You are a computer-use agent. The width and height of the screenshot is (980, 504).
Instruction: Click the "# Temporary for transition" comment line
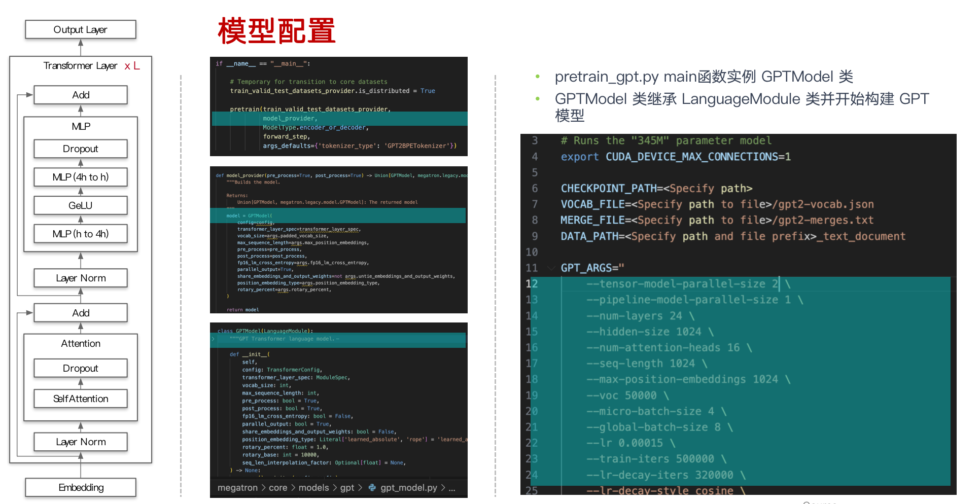pos(308,82)
